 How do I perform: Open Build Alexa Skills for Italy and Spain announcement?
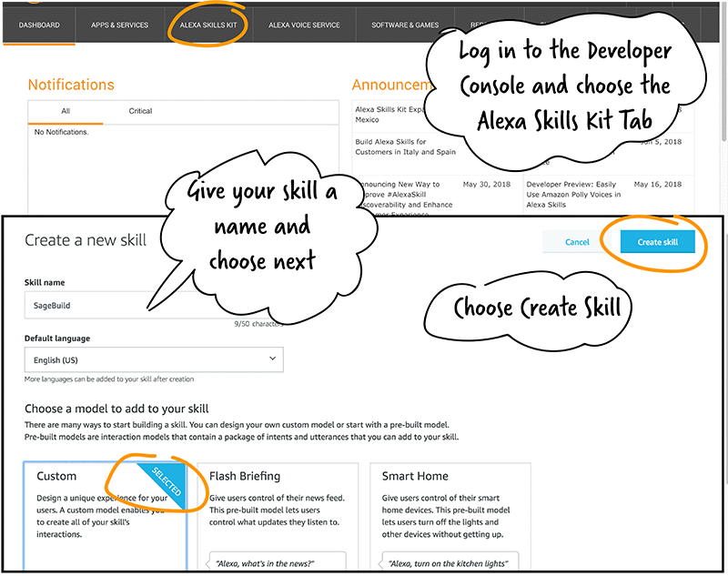pyautogui.click(x=405, y=147)
